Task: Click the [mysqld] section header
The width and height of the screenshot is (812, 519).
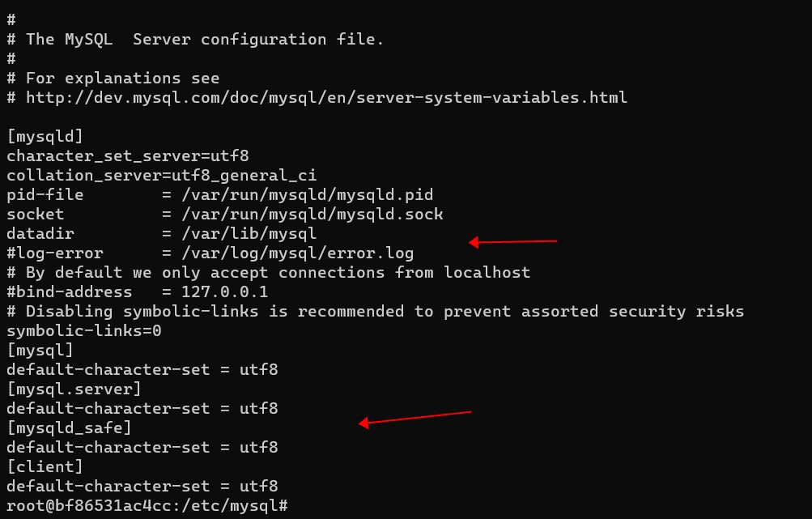Action: (x=45, y=137)
